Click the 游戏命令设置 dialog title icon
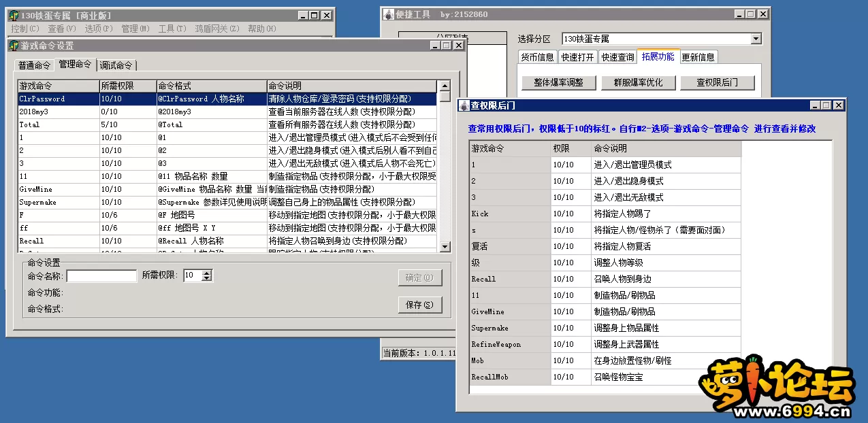This screenshot has width=868, height=423. (x=14, y=46)
